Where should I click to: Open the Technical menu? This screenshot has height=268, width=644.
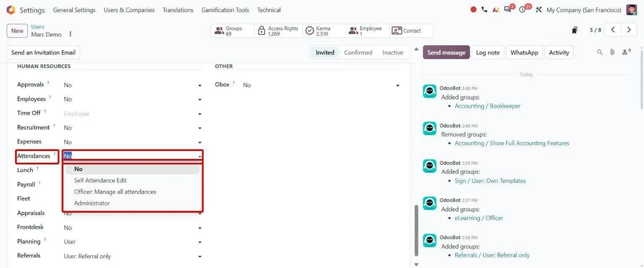[x=269, y=10]
